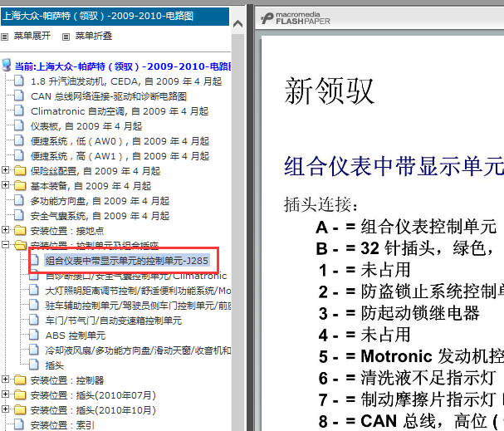Open 安全气囊系统, 自 2009 年 4 月起
Viewport: 504px width, 431px height.
pos(100,216)
